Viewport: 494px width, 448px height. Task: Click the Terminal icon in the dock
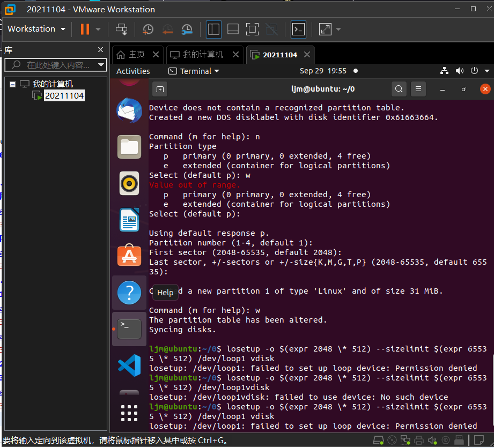click(129, 329)
